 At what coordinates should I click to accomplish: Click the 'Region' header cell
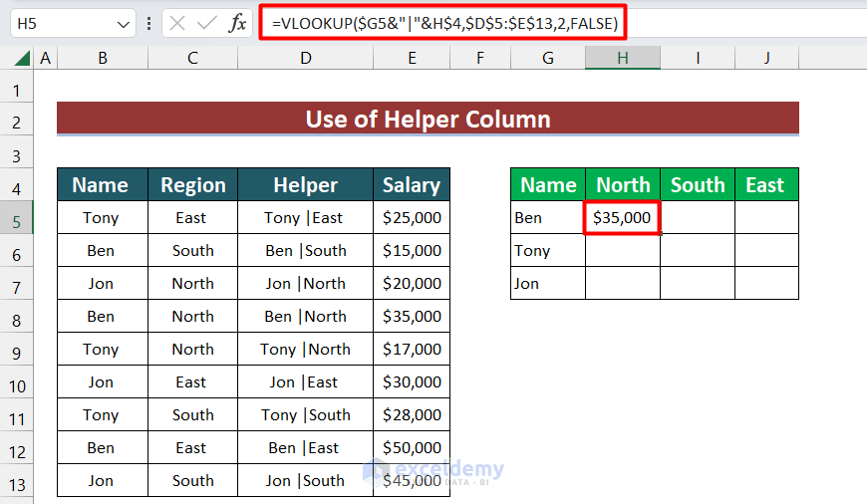[192, 184]
